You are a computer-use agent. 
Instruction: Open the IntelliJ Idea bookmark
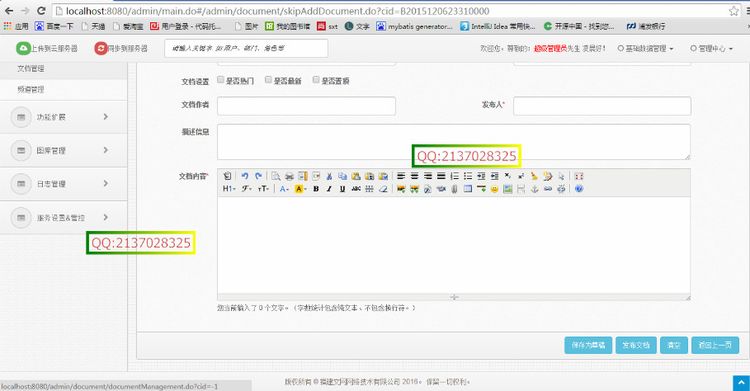pyautogui.click(x=498, y=26)
